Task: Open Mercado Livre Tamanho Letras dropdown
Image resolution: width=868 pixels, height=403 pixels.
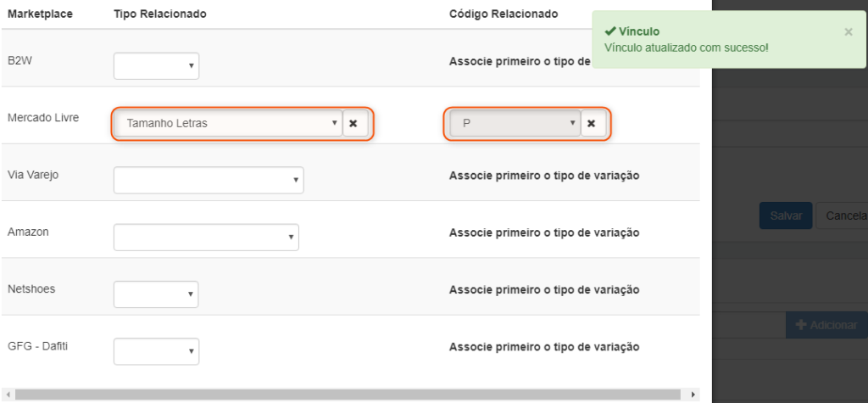Action: [x=228, y=123]
